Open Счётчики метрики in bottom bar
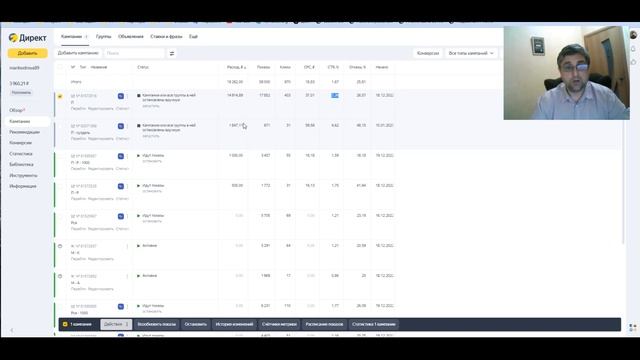 pyautogui.click(x=279, y=324)
